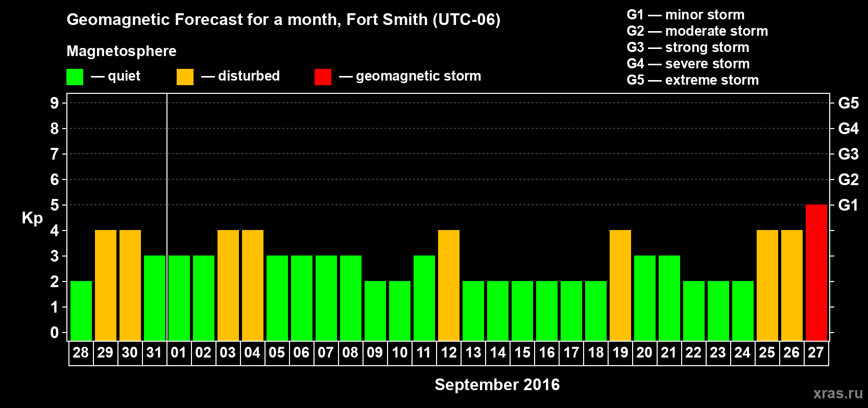Click the green bar for day 23
The height and width of the screenshot is (408, 868).
pyautogui.click(x=718, y=311)
